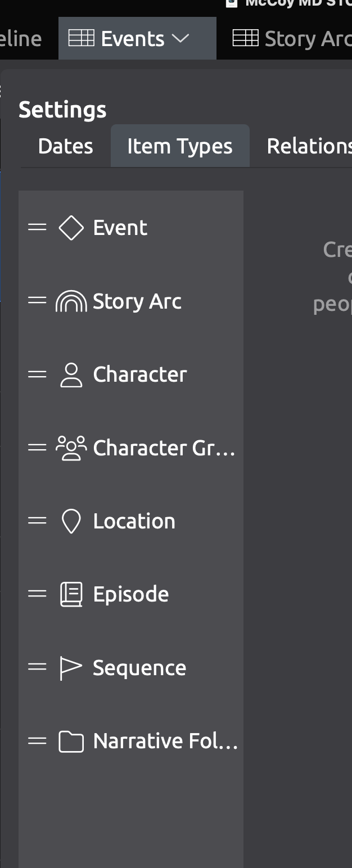The image size is (352, 868).
Task: Click drag handle beside Story Arc
Action: (x=37, y=301)
